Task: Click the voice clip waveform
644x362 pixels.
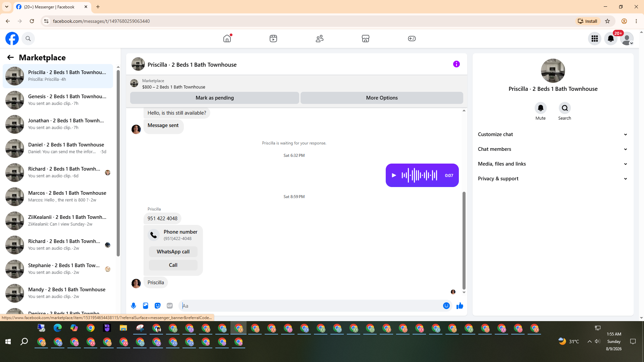Action: click(x=419, y=175)
